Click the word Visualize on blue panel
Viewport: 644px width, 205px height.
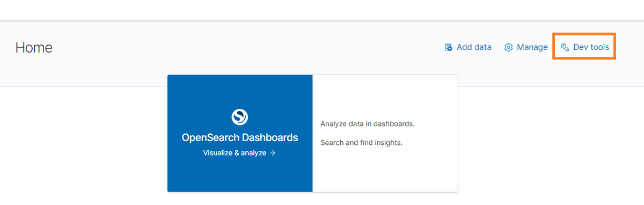(x=219, y=153)
